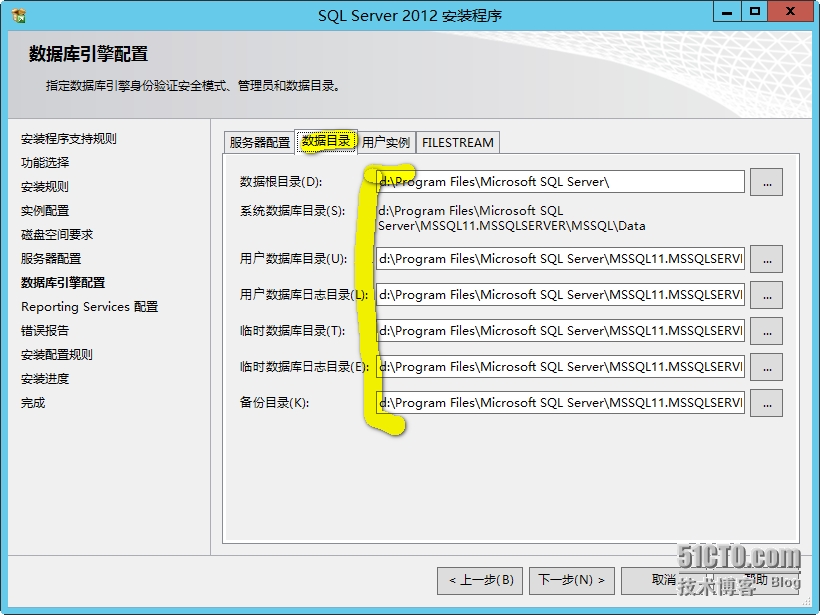This screenshot has height=615, width=820.
Task: Maximize the SQL Server 2012 setup window
Action: 755,12
